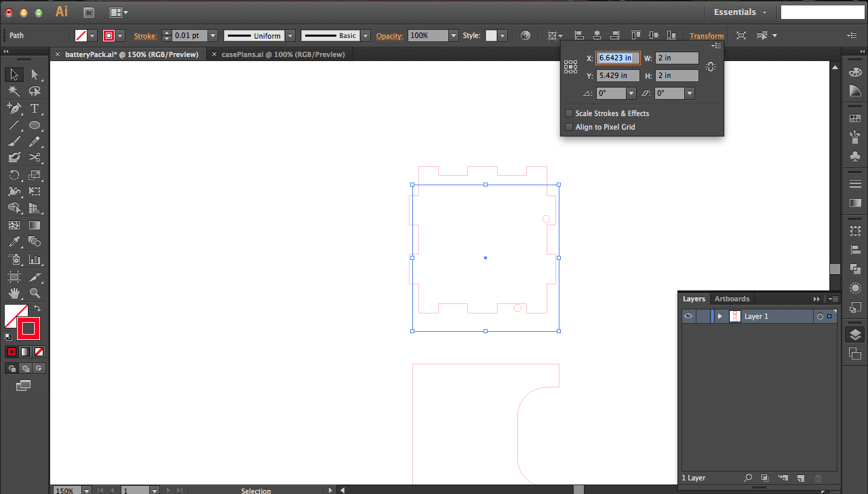Click the Locate Object magnifier in Layers
This screenshot has width=868, height=494.
click(x=748, y=478)
